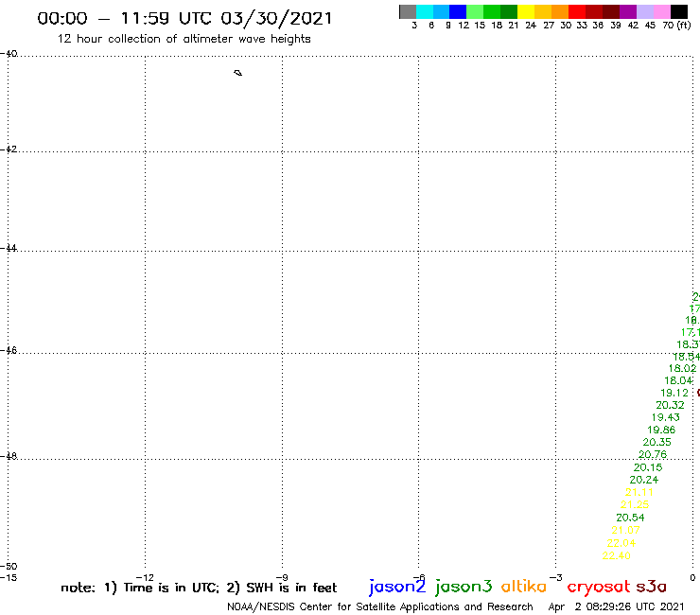Click the wave height value 20.24
Screen dimensions: 700x615
click(644, 480)
